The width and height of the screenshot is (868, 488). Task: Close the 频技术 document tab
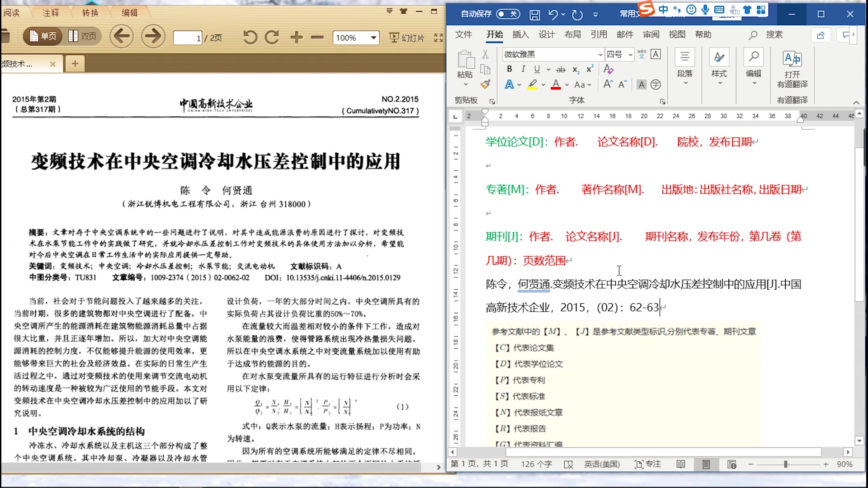pyautogui.click(x=53, y=64)
